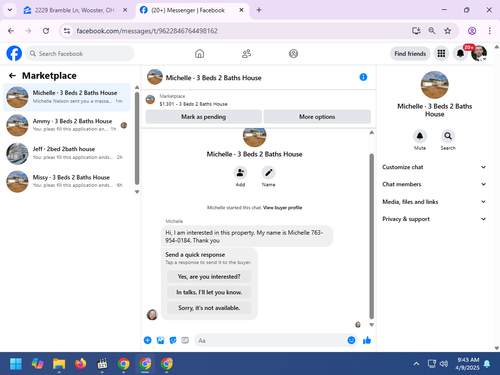The width and height of the screenshot is (500, 375).
Task: Click the chat messages scrollbar
Action: point(371,236)
